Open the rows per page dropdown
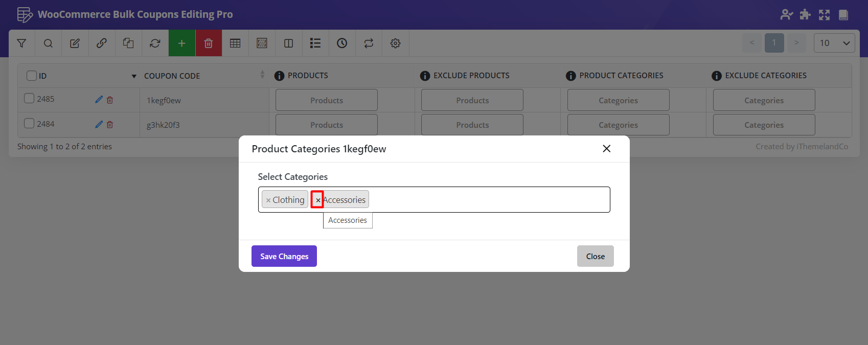868x345 pixels. click(x=834, y=43)
